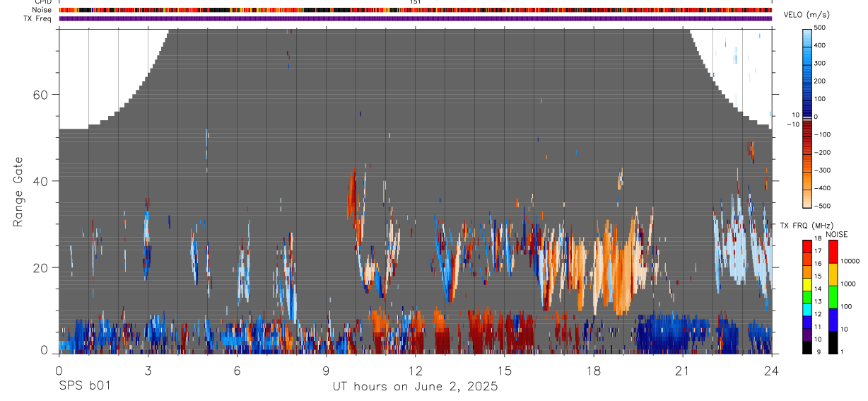
Task: Click x-axis tick label 21
Action: pos(682,370)
